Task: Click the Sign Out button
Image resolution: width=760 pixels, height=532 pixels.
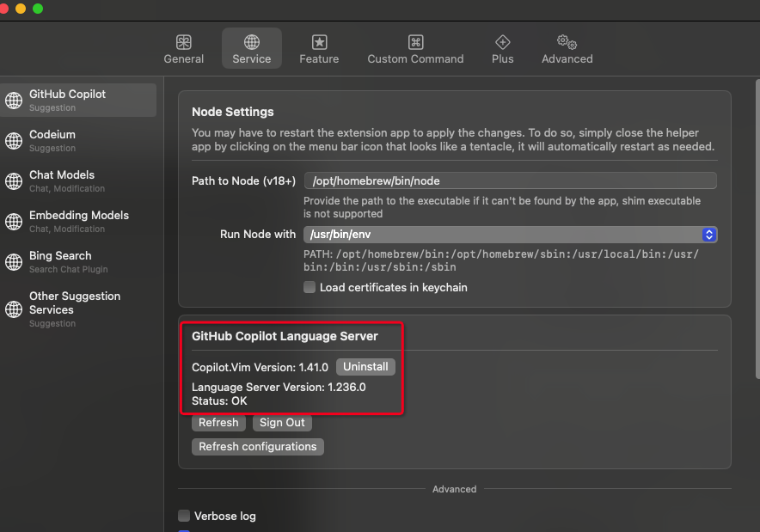Action: 282,423
